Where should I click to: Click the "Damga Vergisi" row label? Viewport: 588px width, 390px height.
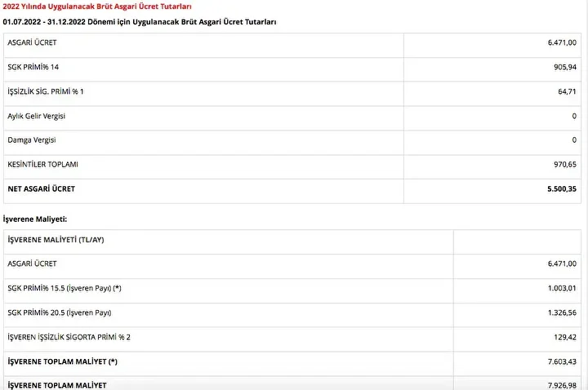tap(31, 140)
